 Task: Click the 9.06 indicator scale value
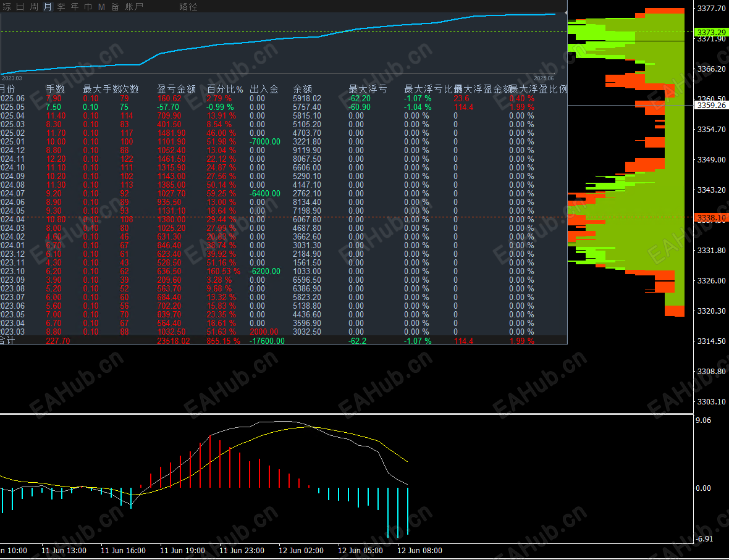coord(703,420)
